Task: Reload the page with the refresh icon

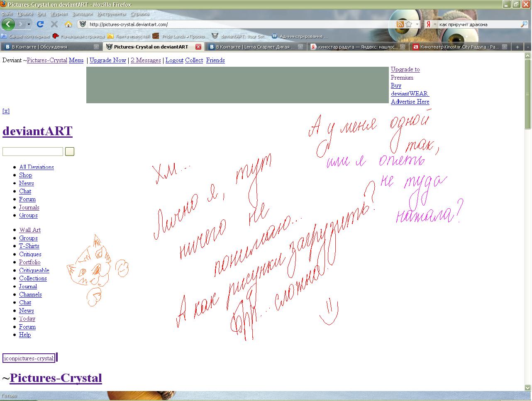Action: pyautogui.click(x=40, y=24)
